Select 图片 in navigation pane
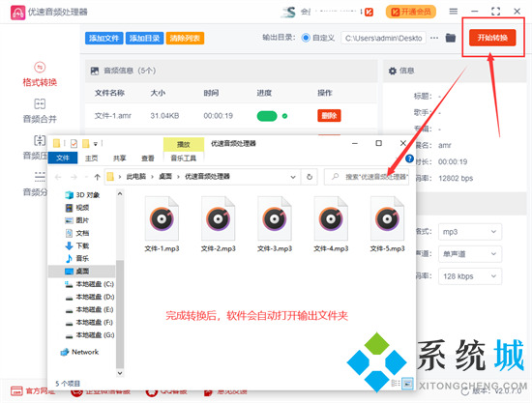 click(x=77, y=220)
